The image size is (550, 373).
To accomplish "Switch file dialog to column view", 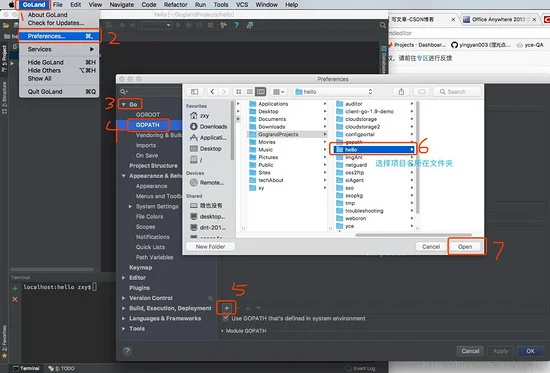I will (261, 92).
